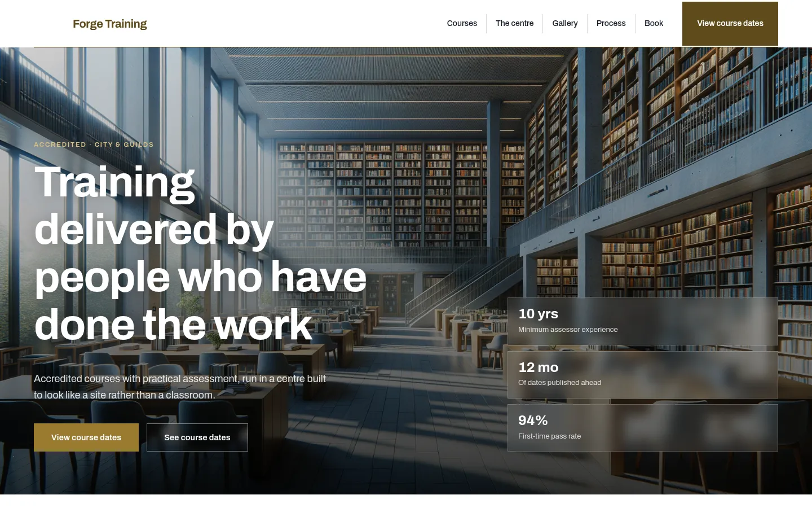Screen dimensions: 812x508
Task: Select Gallery in the navigation bar
Action: (565, 23)
